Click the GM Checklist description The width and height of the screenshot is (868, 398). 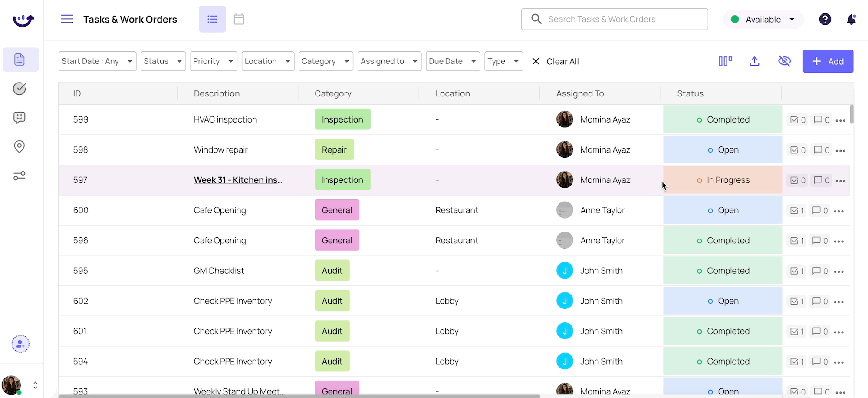click(x=219, y=271)
